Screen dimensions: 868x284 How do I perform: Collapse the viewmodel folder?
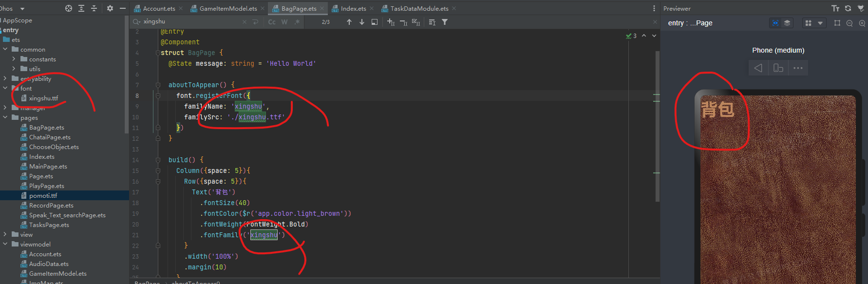point(5,244)
